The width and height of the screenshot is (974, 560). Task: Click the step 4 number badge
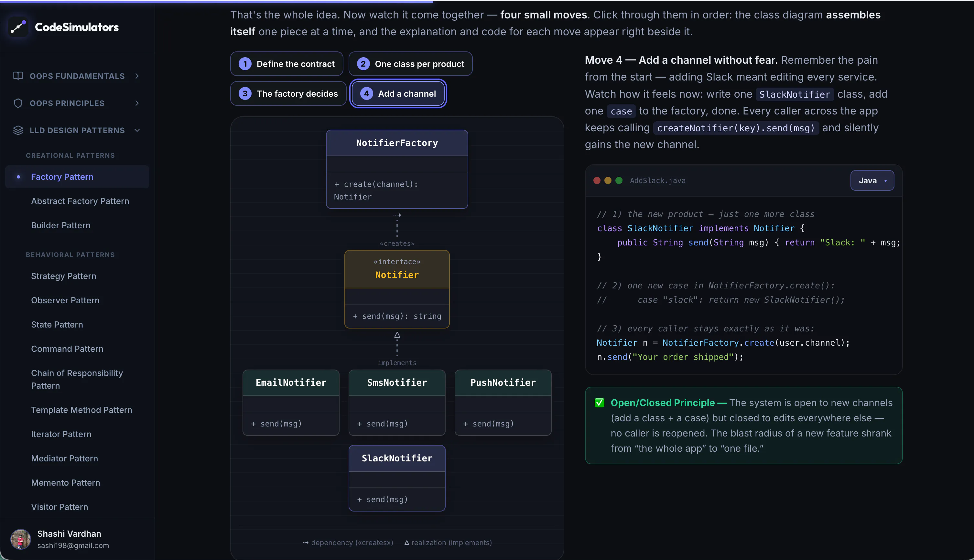tap(367, 93)
